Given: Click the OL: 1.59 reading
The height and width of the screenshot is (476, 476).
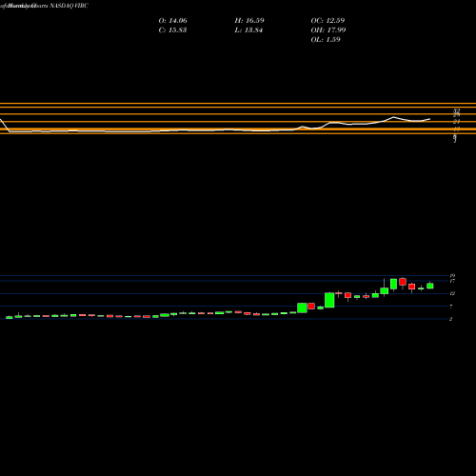Looking at the screenshot, I should click(326, 40).
